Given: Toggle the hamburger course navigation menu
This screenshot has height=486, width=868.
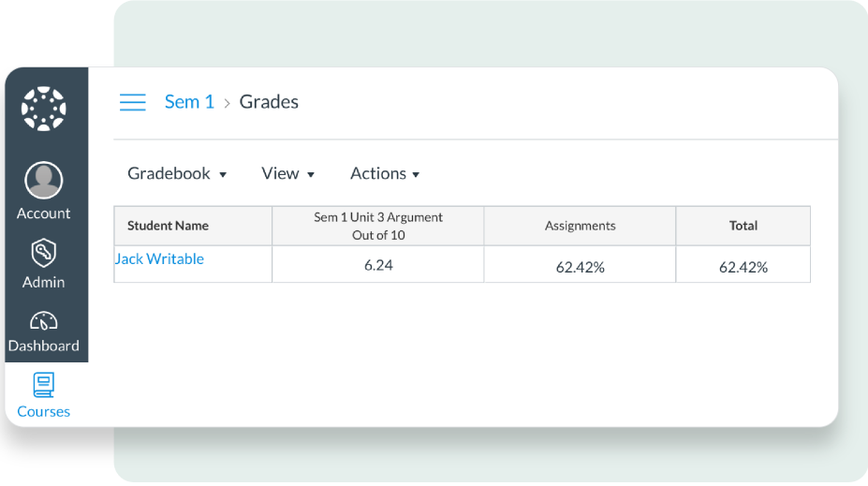Looking at the screenshot, I should click(x=133, y=102).
